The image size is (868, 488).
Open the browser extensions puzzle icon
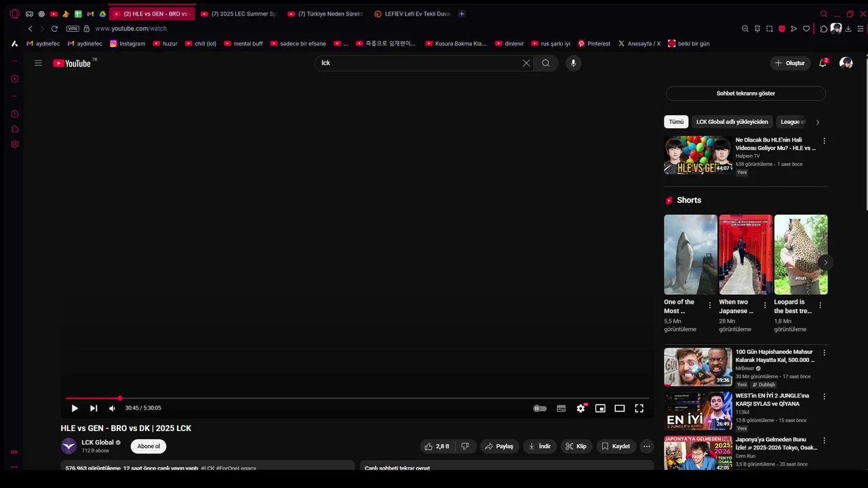[823, 28]
